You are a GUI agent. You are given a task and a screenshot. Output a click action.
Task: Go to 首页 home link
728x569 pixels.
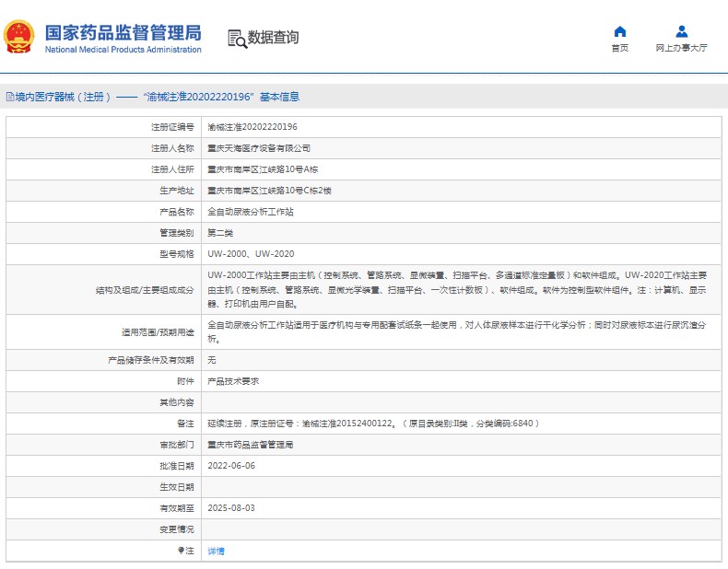[x=620, y=48]
